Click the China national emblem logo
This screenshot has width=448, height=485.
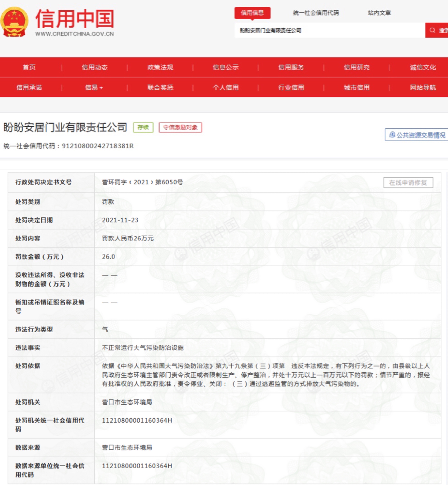(14, 22)
